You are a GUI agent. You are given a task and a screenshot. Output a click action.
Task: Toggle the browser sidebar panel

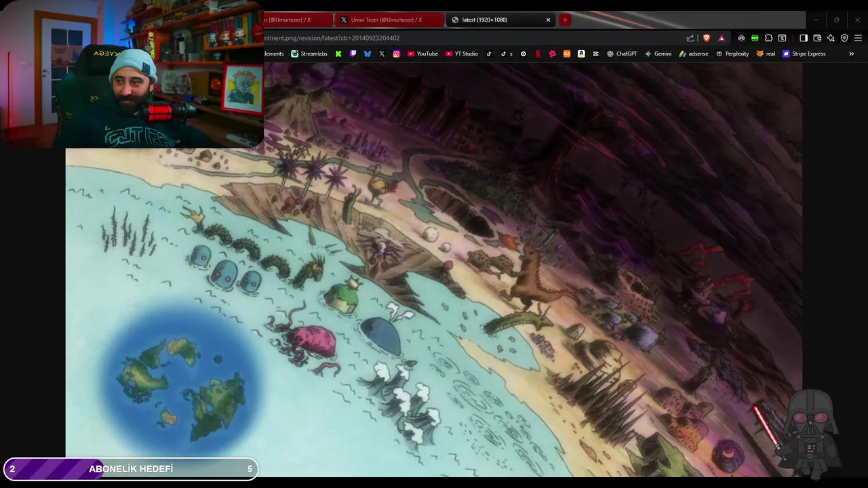coord(804,38)
